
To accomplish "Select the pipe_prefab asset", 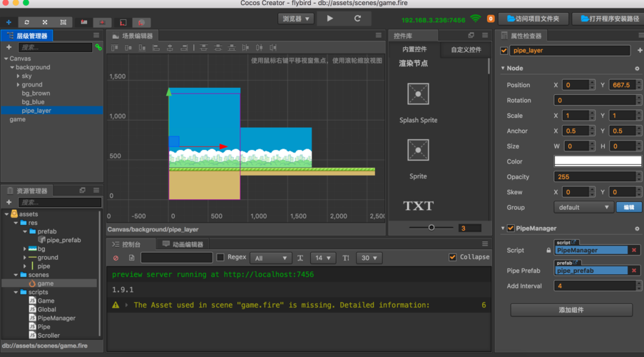I will (63, 240).
